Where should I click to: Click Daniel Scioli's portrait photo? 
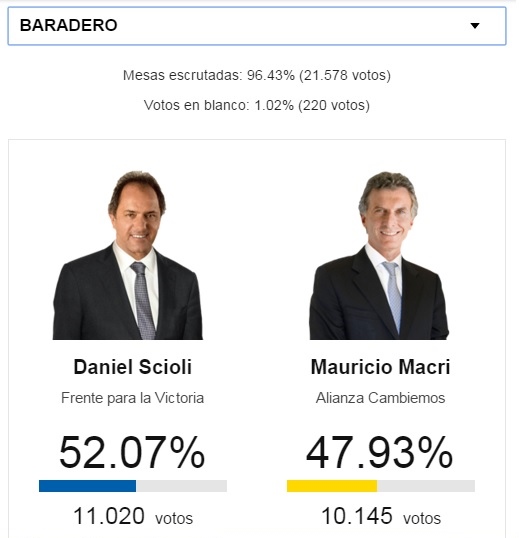click(x=128, y=255)
